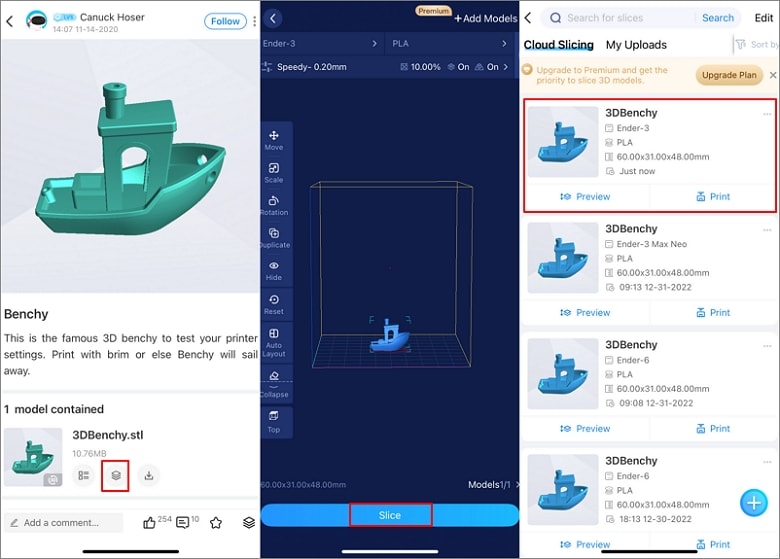
Task: Open the Ender-3 printer selector
Action: coord(321,43)
